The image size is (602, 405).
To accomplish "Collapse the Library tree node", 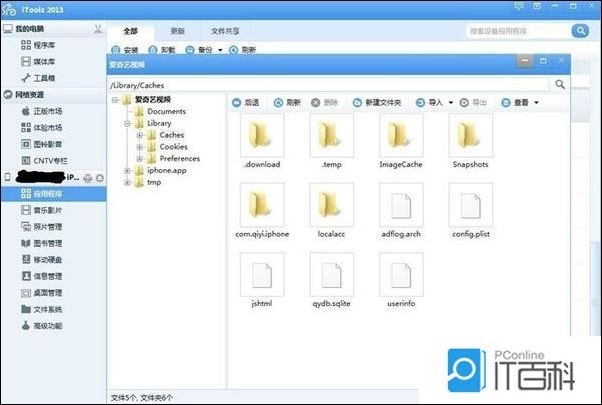I will coord(127,124).
